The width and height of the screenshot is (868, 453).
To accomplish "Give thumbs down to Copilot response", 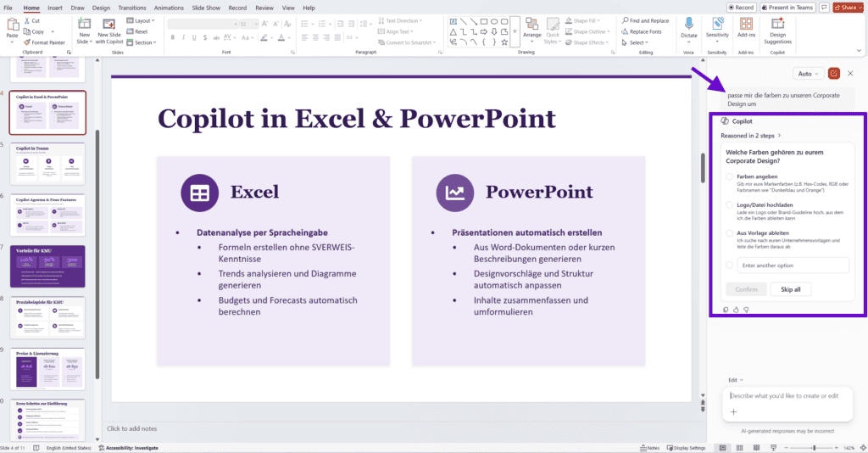I will [x=746, y=310].
